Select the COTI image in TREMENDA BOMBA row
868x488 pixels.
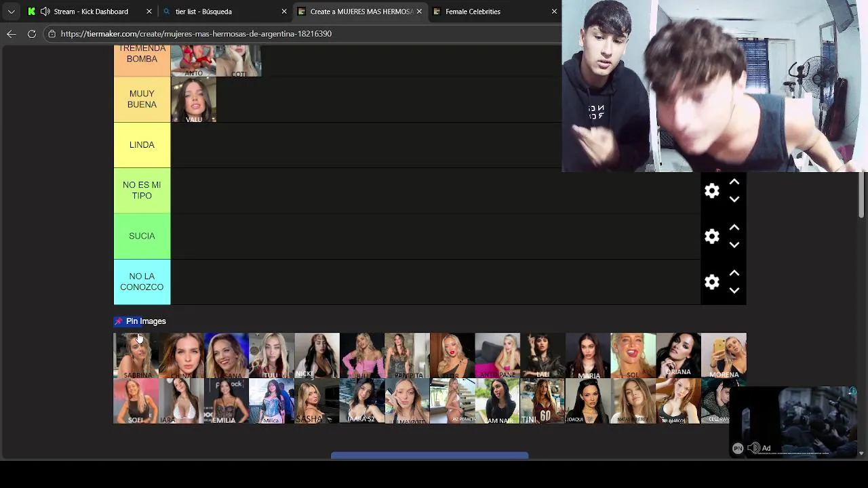[239, 60]
